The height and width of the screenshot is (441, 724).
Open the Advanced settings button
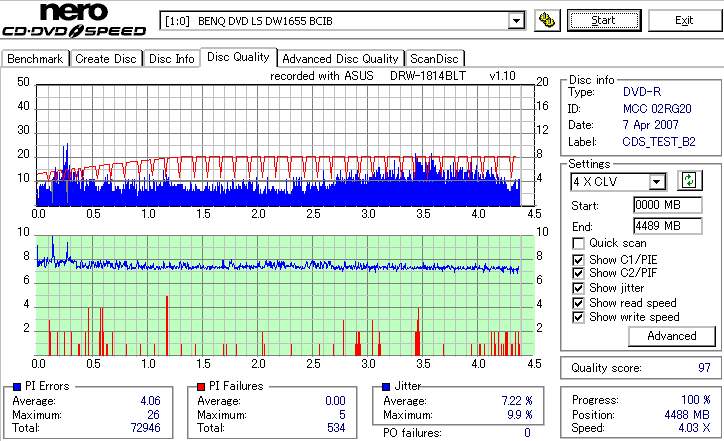672,336
